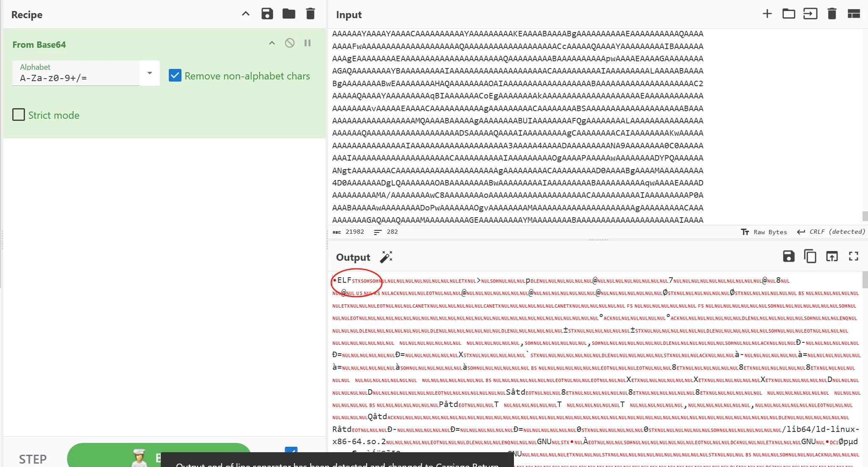Click the STEP button
Image resolution: width=868 pixels, height=467 pixels.
click(x=33, y=459)
